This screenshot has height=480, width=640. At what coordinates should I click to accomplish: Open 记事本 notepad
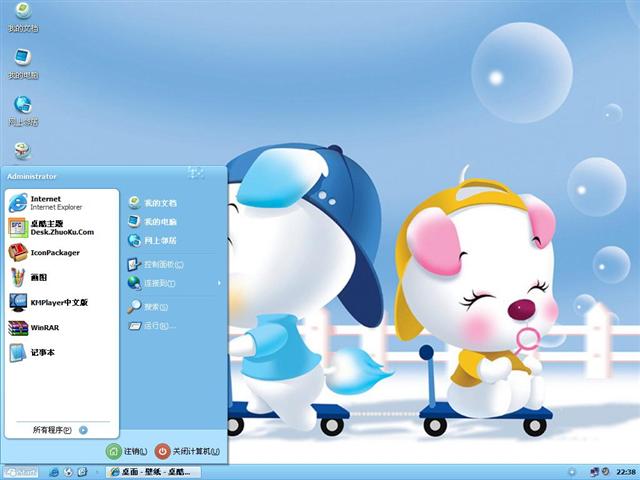61,353
